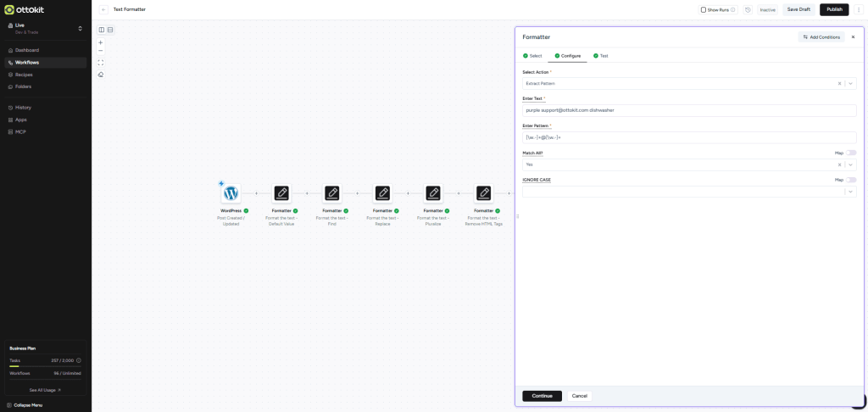
Task: Check the Show Runs checkbox
Action: click(704, 9)
